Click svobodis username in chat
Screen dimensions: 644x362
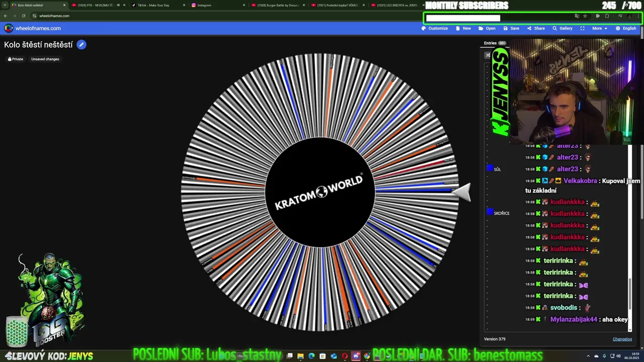click(563, 308)
